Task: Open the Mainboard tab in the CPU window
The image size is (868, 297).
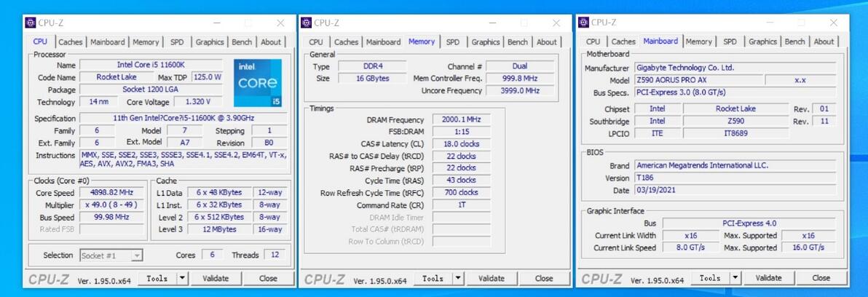Action: (107, 42)
